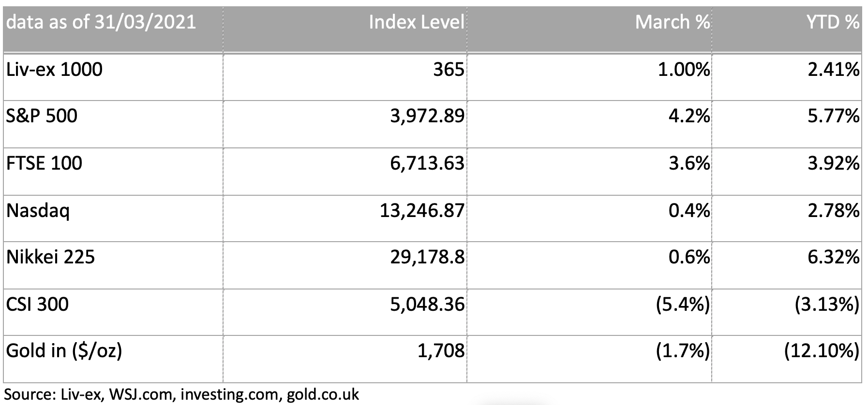Screen dimensions: 868x405
Task: Select the data as of 31/03/2021 header cell
Action: pyautogui.click(x=101, y=22)
